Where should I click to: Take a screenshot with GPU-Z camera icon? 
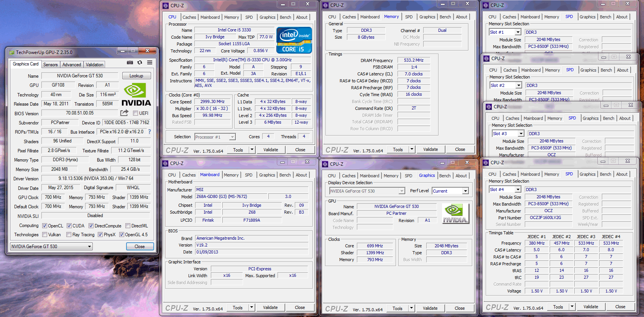tap(130, 62)
